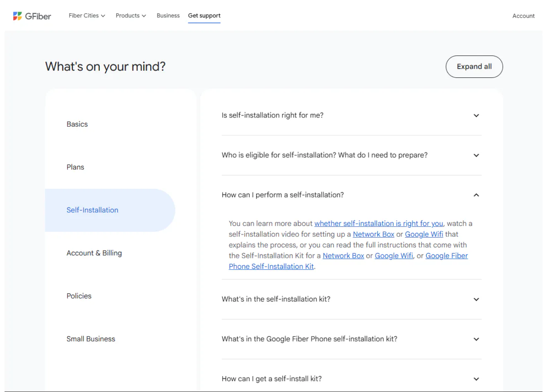Select the Plans category
547x392 pixels.
click(x=75, y=167)
